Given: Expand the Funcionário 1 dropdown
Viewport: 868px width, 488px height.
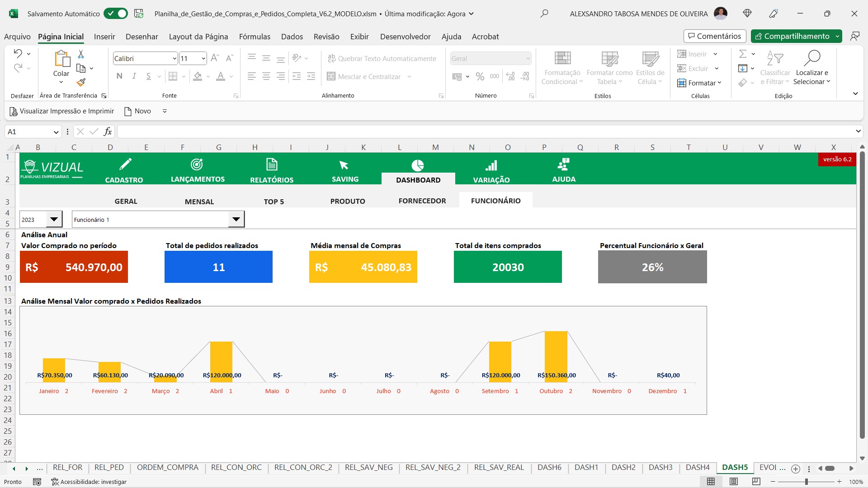Looking at the screenshot, I should [x=236, y=220].
